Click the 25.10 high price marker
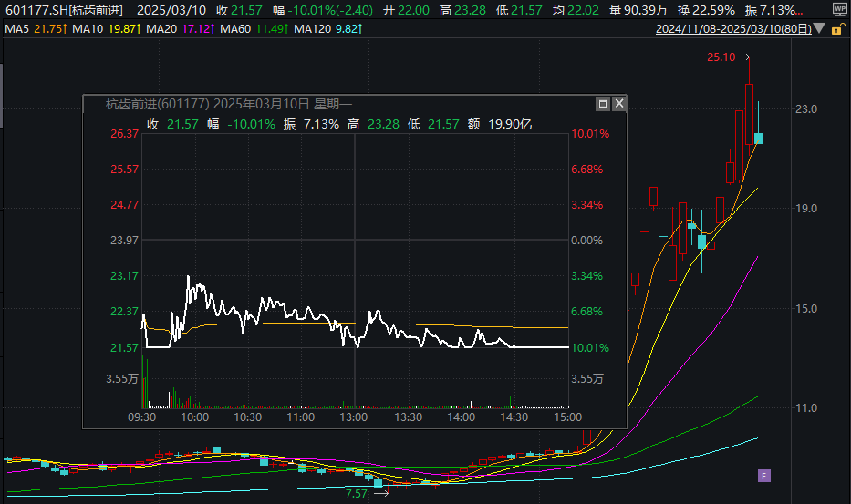This screenshot has height=504, width=851. coord(721,57)
